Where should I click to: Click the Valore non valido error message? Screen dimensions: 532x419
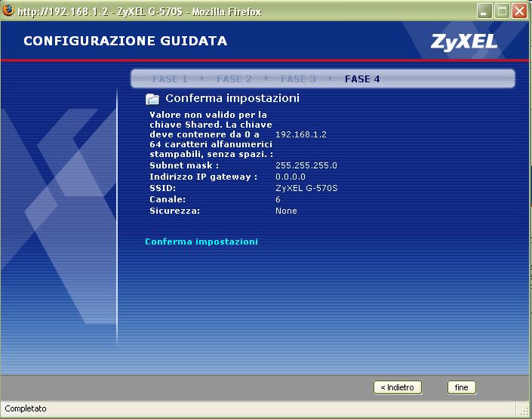[211, 134]
